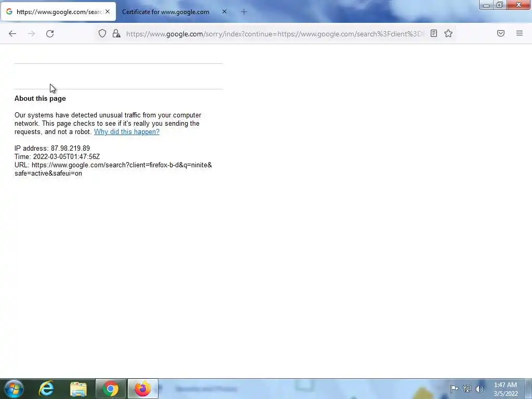Minimize the Firefox window
The height and width of the screenshot is (399, 532).
(x=486, y=5)
